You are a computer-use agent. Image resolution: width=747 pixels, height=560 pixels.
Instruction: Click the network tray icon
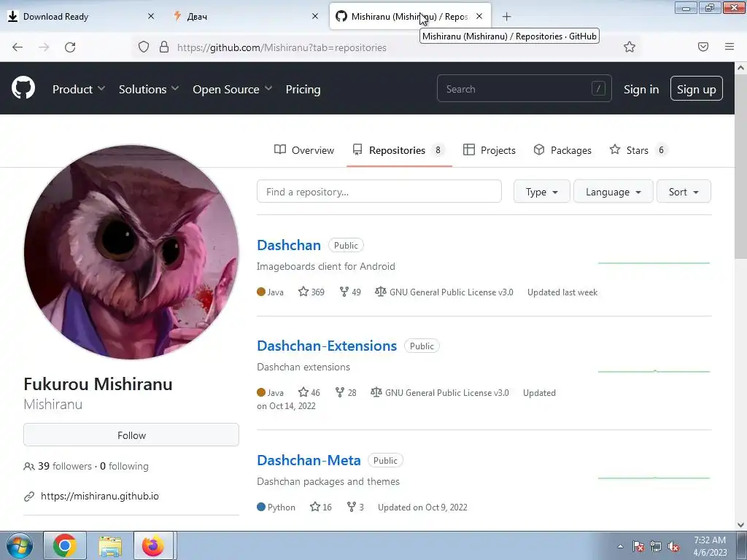pyautogui.click(x=656, y=546)
